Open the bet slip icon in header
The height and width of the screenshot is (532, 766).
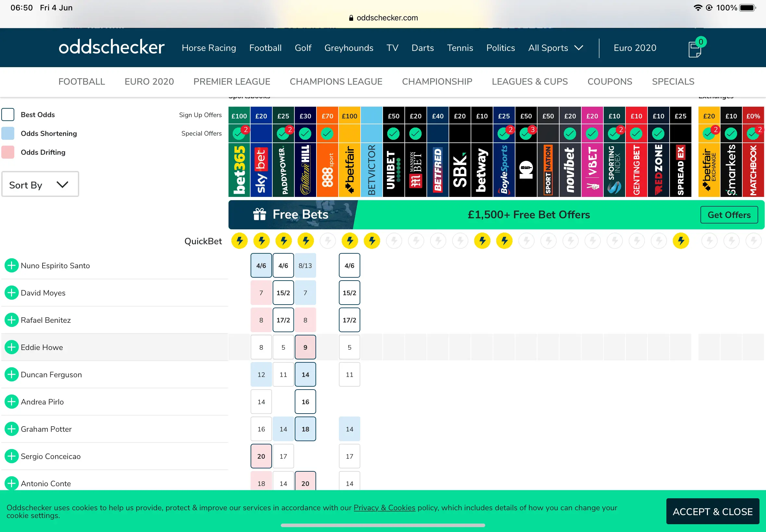[695, 49]
